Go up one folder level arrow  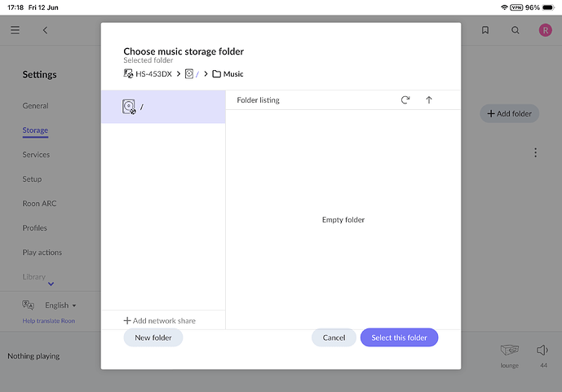(x=429, y=100)
